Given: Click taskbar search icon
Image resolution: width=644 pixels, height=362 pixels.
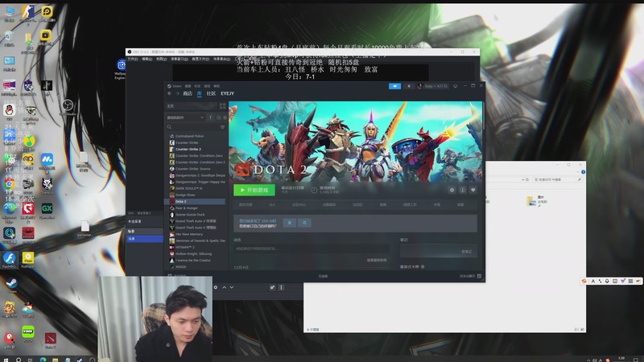Looking at the screenshot, I should (19, 360).
